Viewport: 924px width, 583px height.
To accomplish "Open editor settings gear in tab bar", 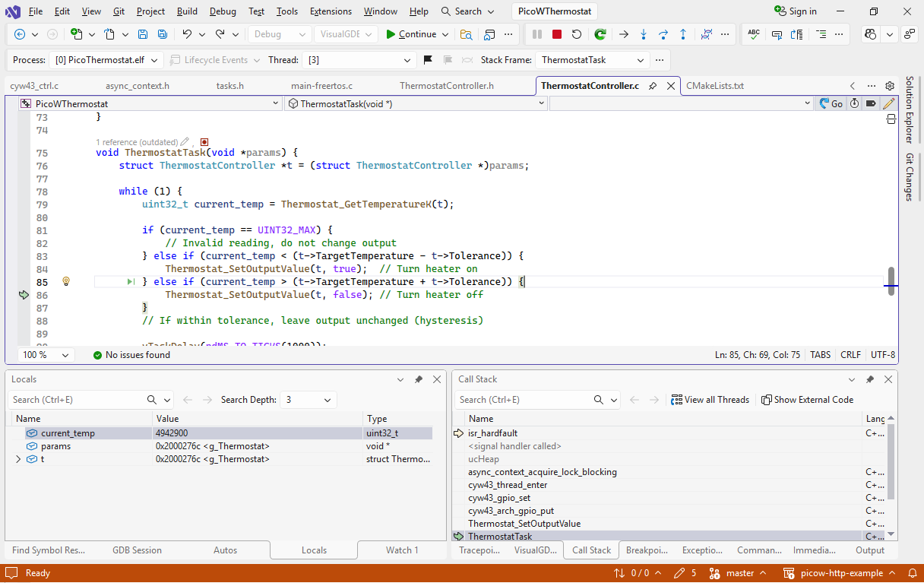I will [x=890, y=86].
